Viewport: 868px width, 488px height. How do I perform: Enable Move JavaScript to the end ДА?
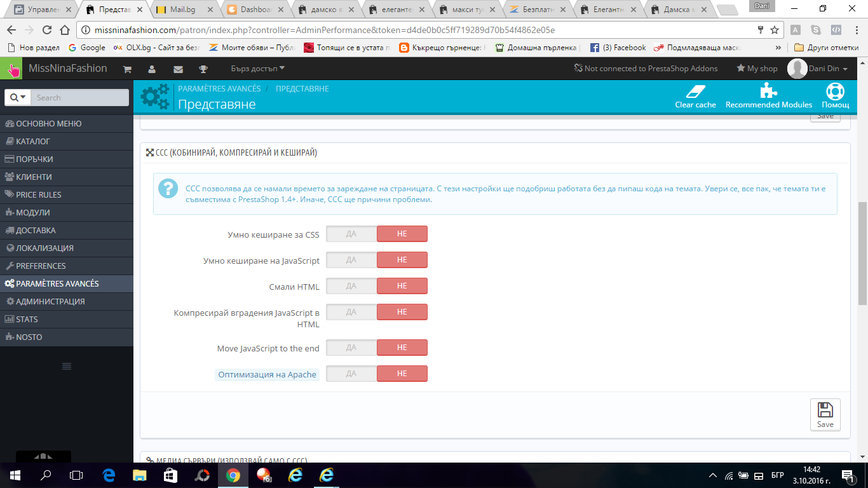(x=351, y=348)
